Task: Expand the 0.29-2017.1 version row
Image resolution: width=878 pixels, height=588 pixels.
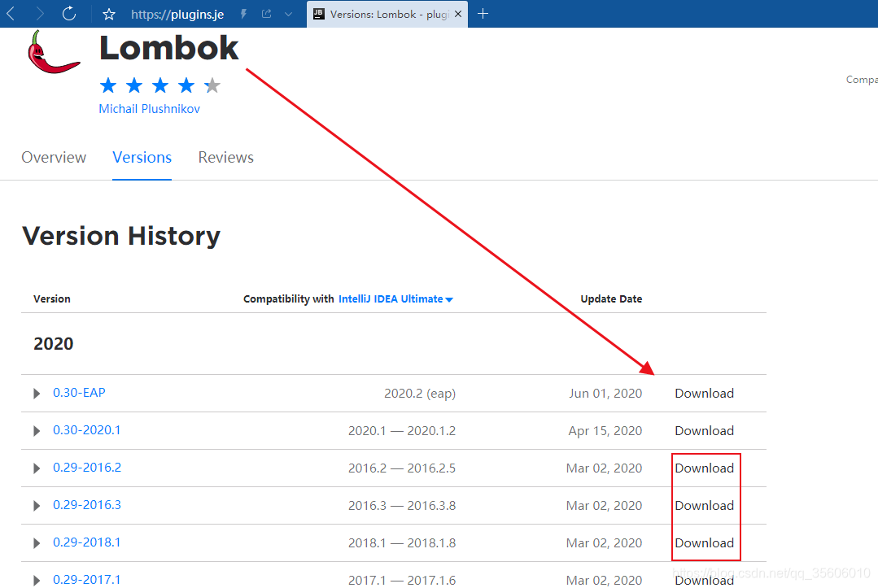Action: pos(37,581)
